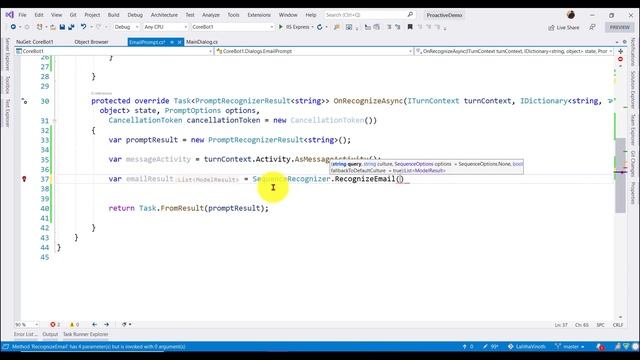640x360 pixels.
Task: Open the master branch dropdown
Action: 570,347
